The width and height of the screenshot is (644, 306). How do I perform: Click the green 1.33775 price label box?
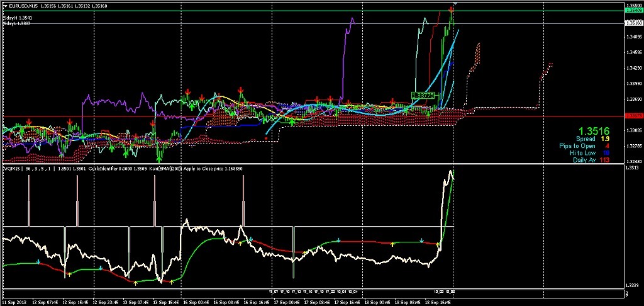click(423, 95)
